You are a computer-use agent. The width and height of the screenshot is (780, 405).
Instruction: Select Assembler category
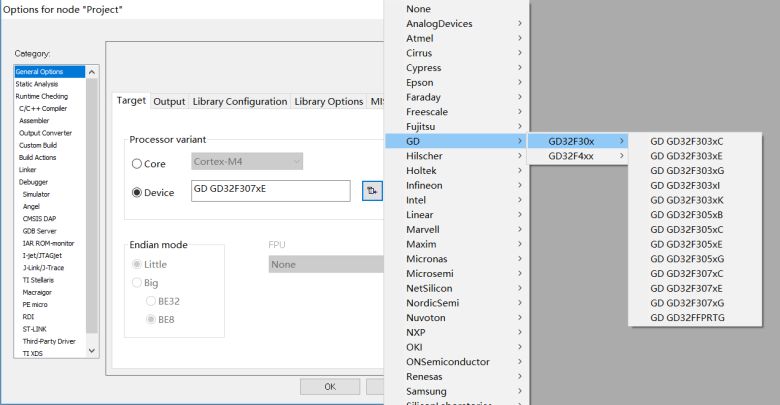[49, 121]
